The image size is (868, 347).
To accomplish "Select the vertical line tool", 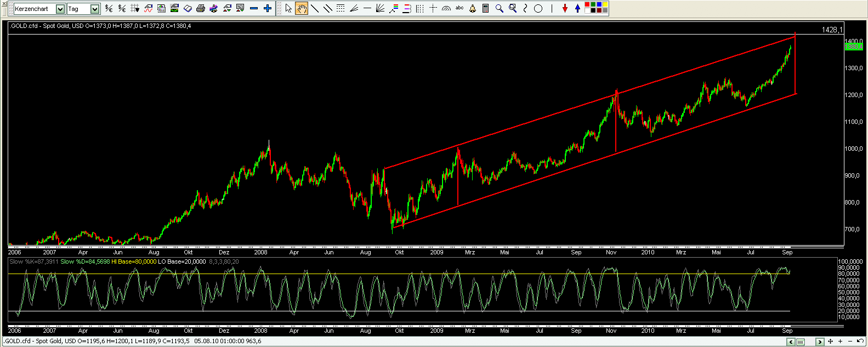I will pos(552,8).
